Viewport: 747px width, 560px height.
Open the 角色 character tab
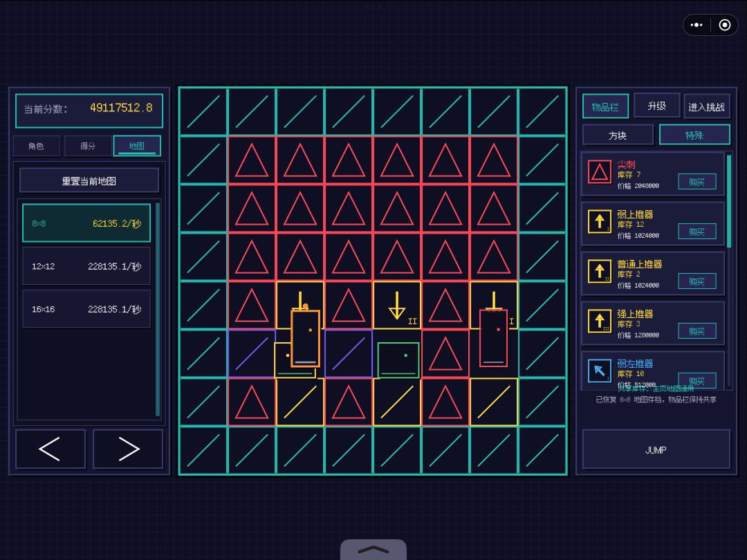coord(36,146)
